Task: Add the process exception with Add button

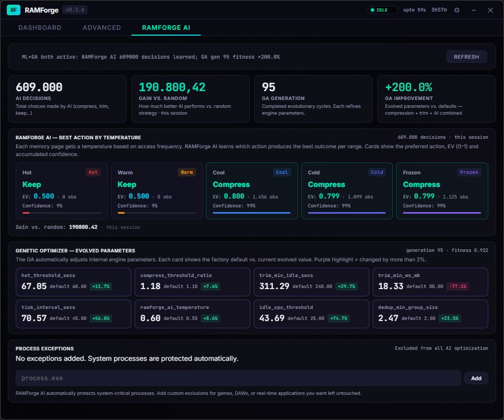Action: [x=476, y=378]
